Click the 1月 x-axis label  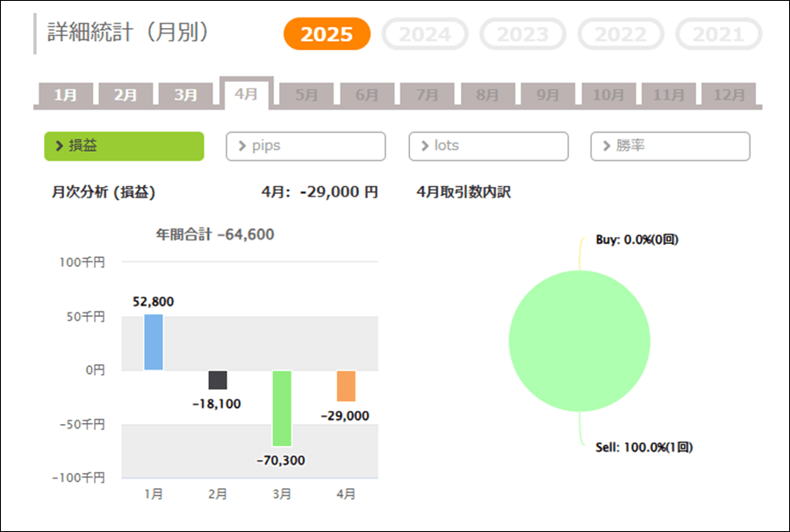pyautogui.click(x=154, y=494)
